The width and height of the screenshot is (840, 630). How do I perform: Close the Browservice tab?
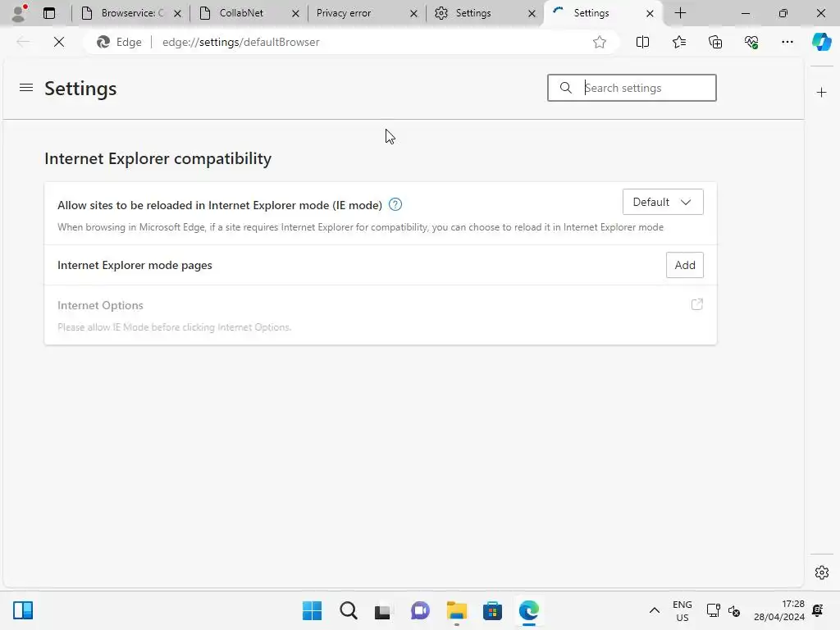coord(177,13)
